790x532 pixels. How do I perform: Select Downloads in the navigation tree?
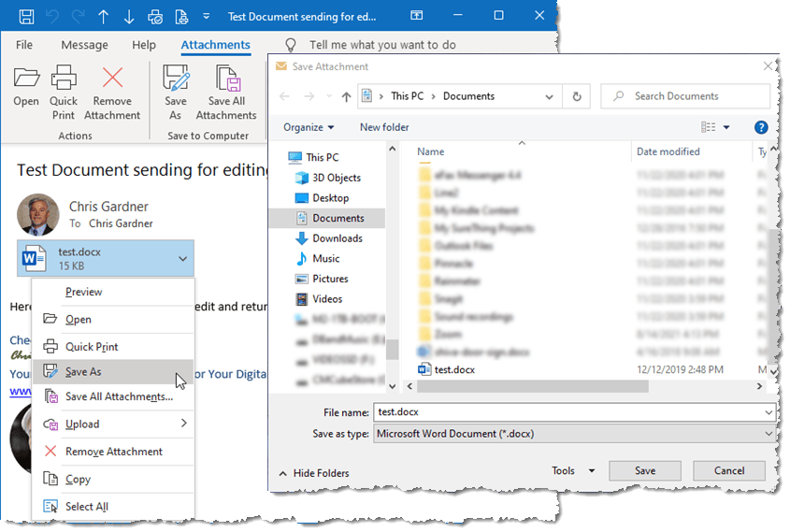coord(338,238)
